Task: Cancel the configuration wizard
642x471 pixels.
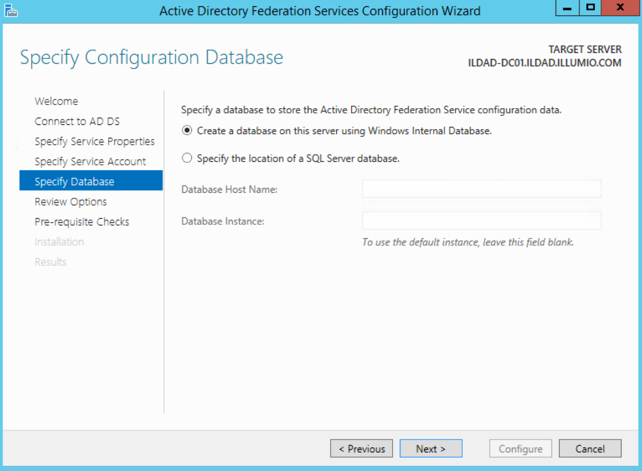Action: [590, 448]
